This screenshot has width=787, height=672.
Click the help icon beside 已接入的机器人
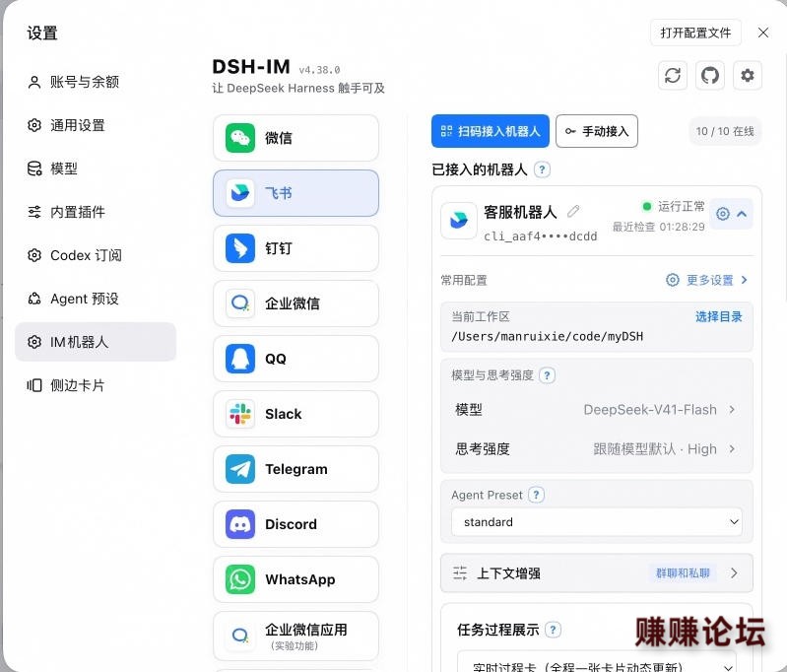tap(542, 169)
